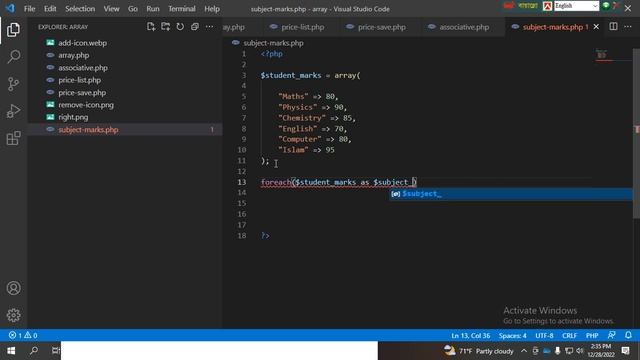640x360 pixels.
Task: Show hidden system tray icons
Action: (x=524, y=351)
